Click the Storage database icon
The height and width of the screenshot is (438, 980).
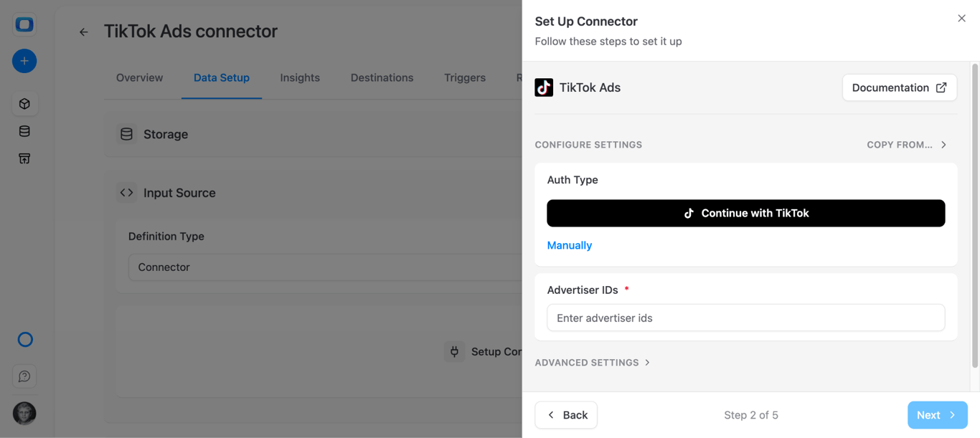click(127, 134)
